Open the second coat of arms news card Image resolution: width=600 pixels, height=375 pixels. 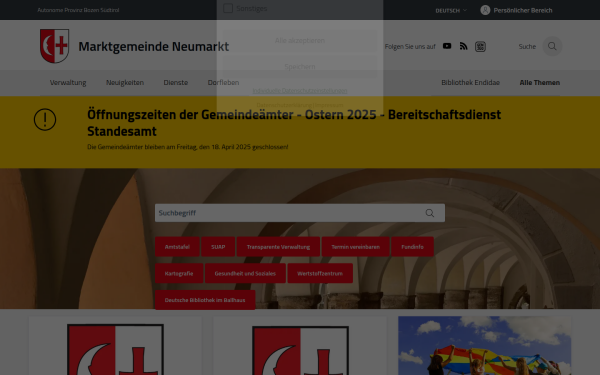[x=300, y=346]
